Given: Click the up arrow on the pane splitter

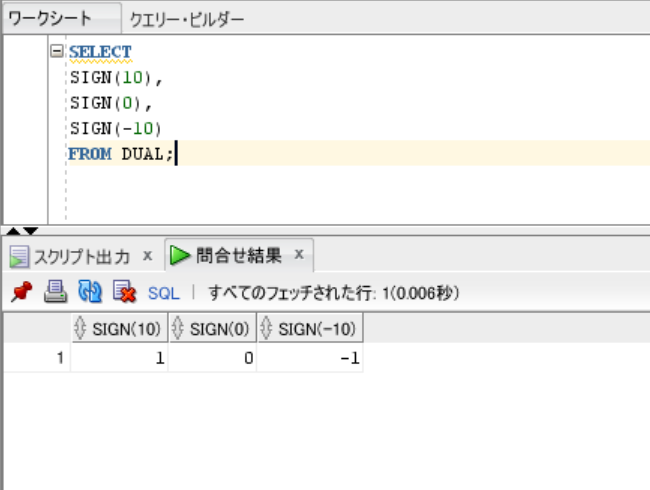Looking at the screenshot, I should [12, 231].
